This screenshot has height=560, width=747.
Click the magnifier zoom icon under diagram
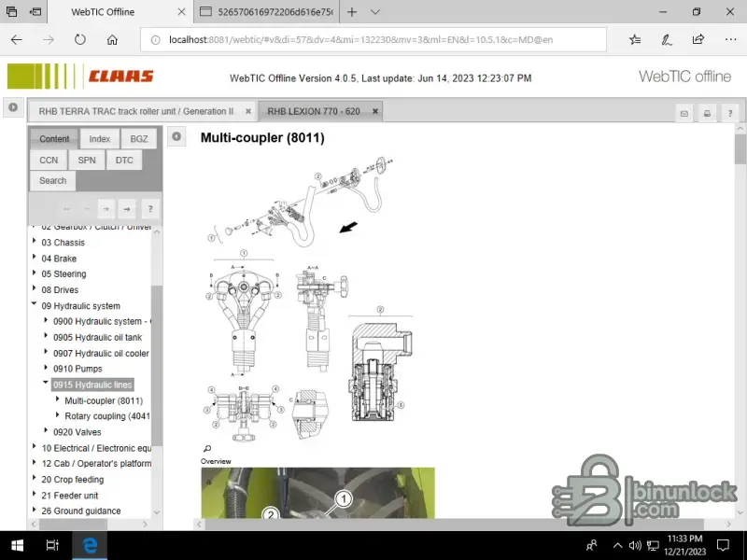pyautogui.click(x=206, y=449)
